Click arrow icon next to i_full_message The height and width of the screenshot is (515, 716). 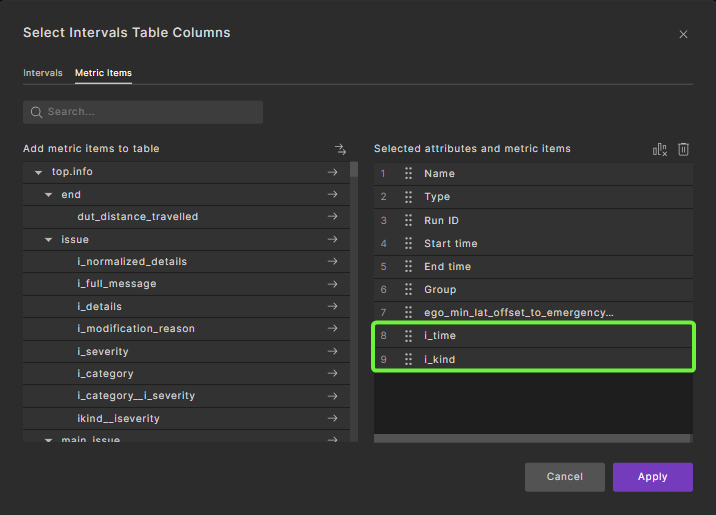click(x=332, y=284)
